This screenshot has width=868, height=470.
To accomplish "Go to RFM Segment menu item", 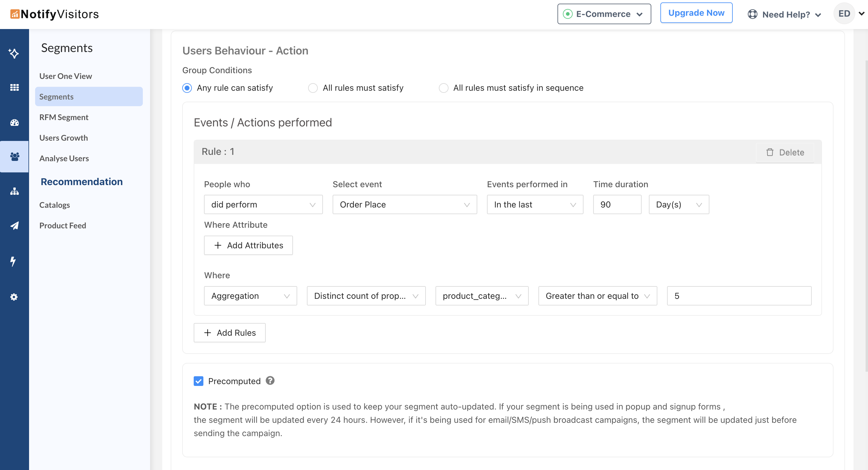I will (64, 117).
